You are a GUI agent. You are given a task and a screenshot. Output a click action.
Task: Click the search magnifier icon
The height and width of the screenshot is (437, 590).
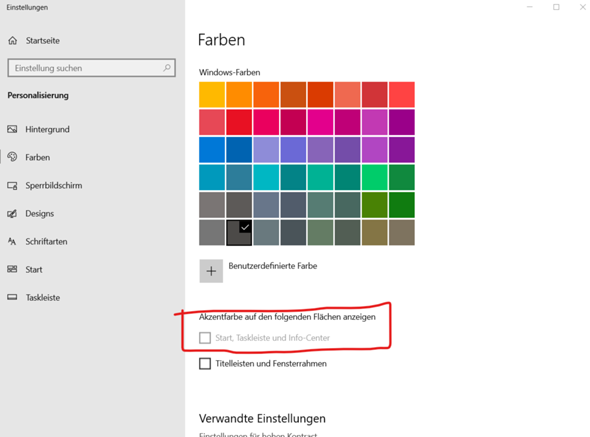click(x=167, y=68)
